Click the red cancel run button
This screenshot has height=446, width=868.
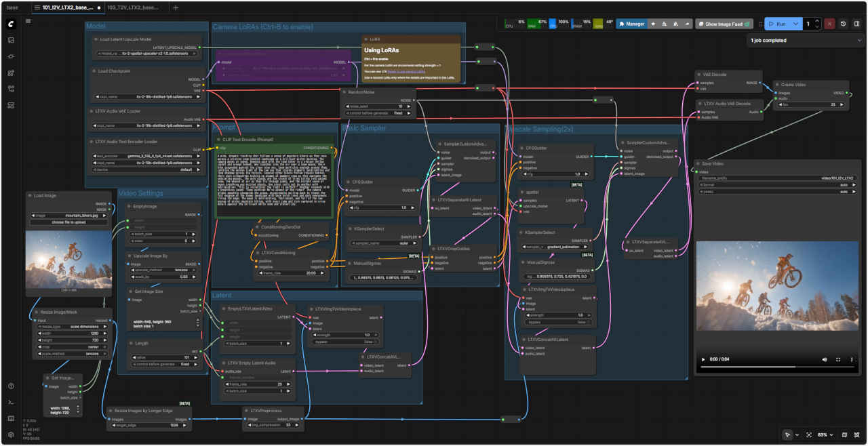pos(829,24)
